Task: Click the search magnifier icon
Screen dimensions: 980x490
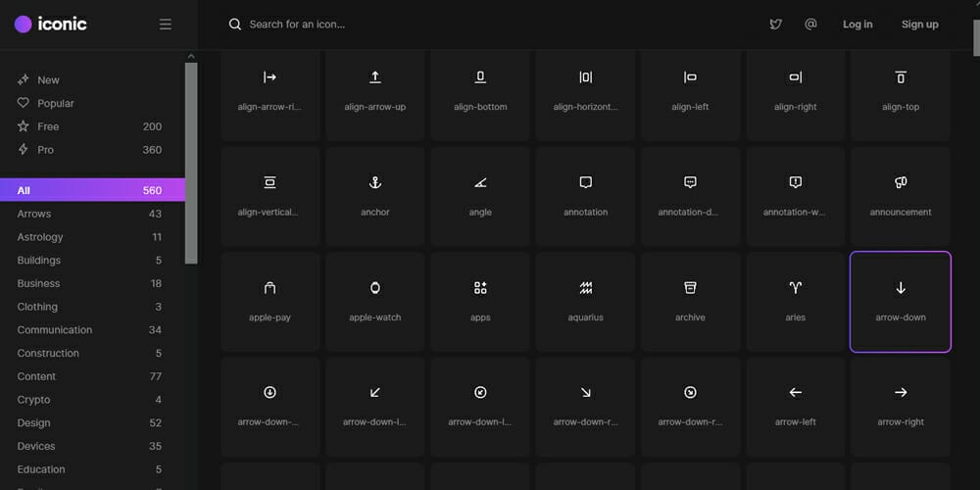Action: [x=235, y=24]
